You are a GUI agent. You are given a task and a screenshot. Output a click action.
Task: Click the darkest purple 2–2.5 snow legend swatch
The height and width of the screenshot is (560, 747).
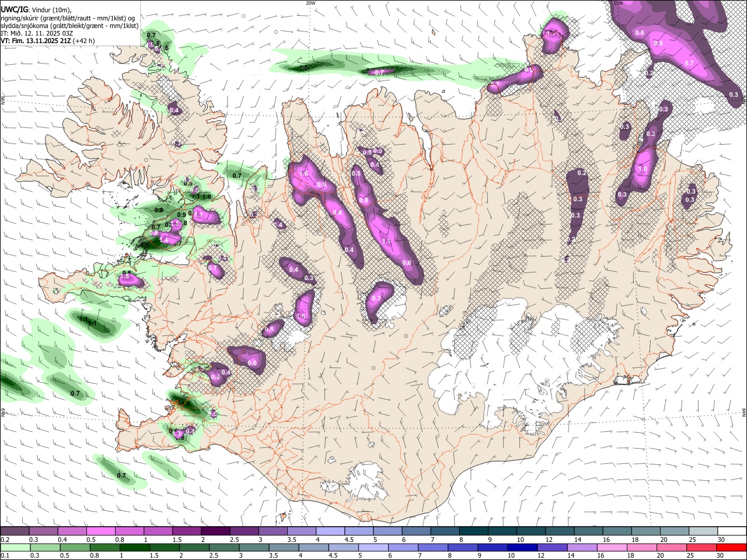[x=215, y=531]
